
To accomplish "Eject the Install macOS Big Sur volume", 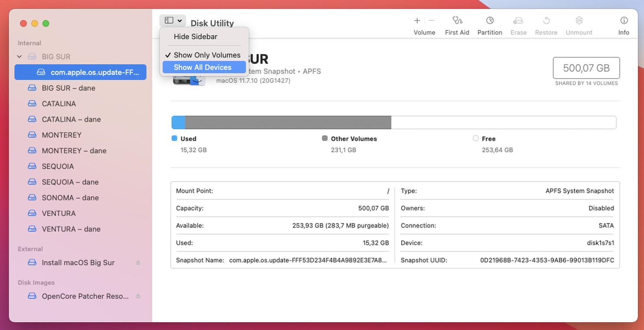I will point(138,263).
